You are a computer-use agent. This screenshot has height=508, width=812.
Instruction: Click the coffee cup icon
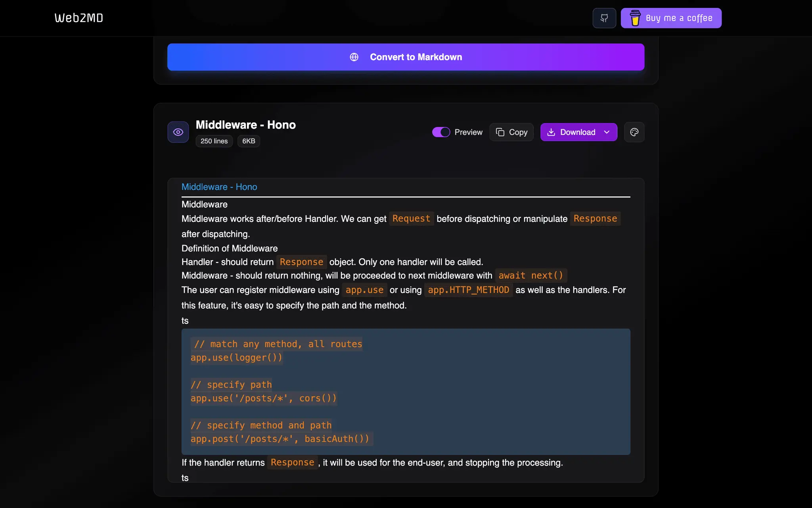click(635, 18)
